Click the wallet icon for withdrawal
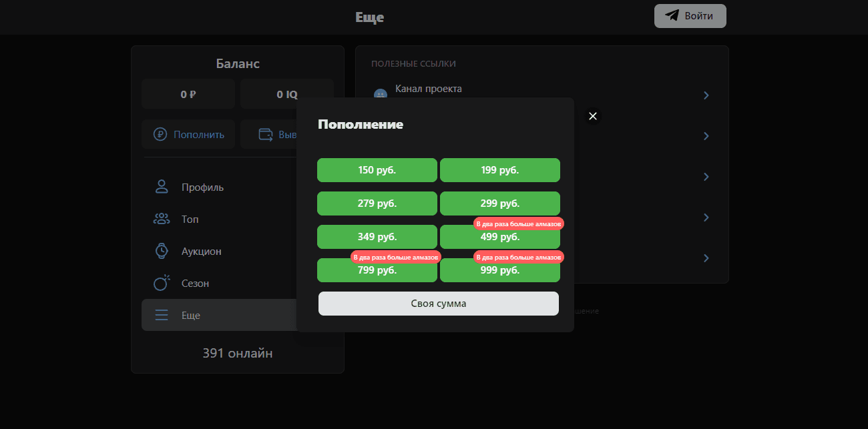This screenshot has height=429, width=868. pos(266,134)
